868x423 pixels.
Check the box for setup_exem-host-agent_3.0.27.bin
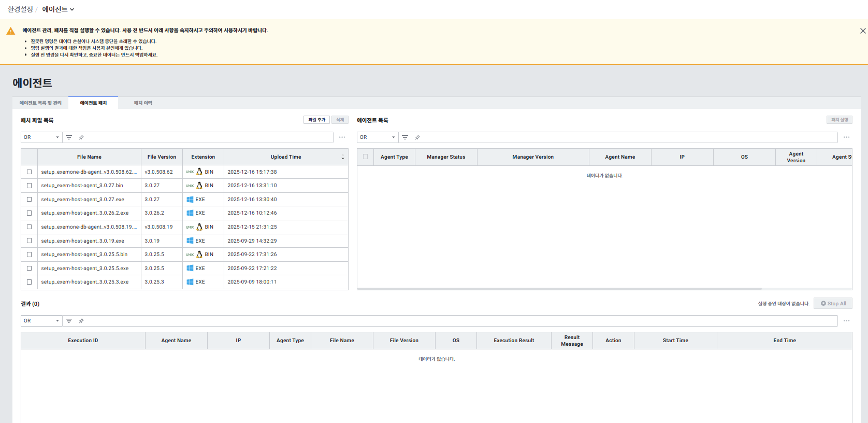tap(29, 186)
